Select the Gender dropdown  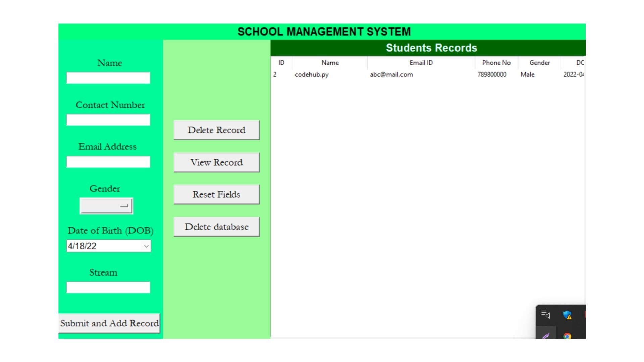point(106,205)
